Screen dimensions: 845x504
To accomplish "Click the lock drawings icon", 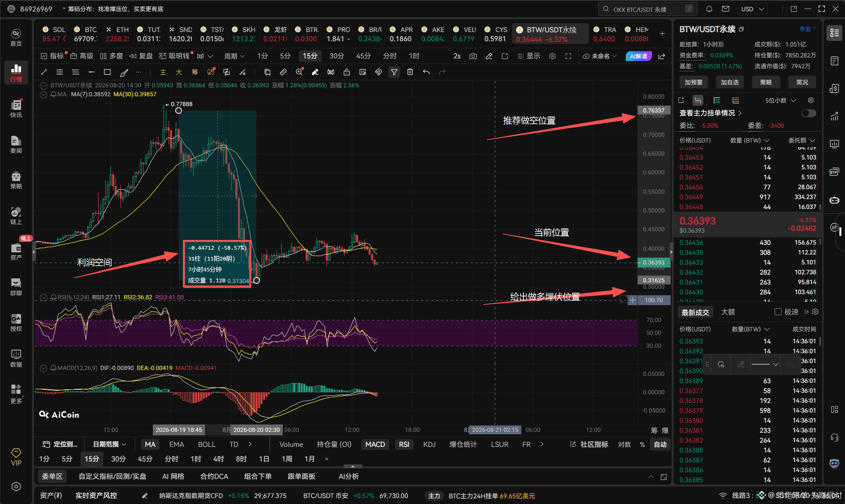I will tap(347, 72).
